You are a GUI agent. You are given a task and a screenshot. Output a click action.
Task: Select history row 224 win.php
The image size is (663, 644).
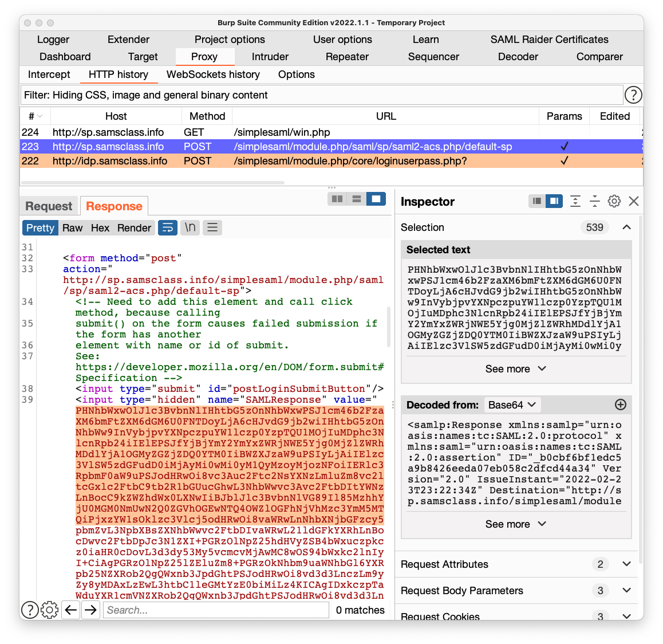pos(331,132)
